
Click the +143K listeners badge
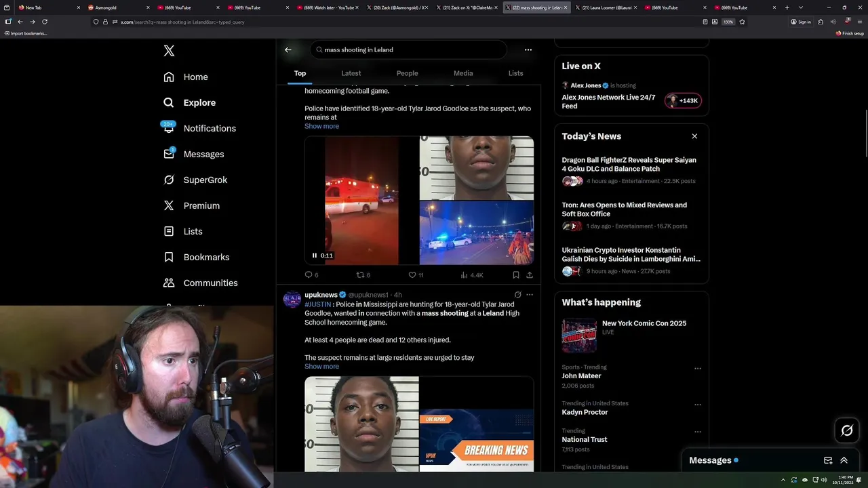click(x=684, y=101)
